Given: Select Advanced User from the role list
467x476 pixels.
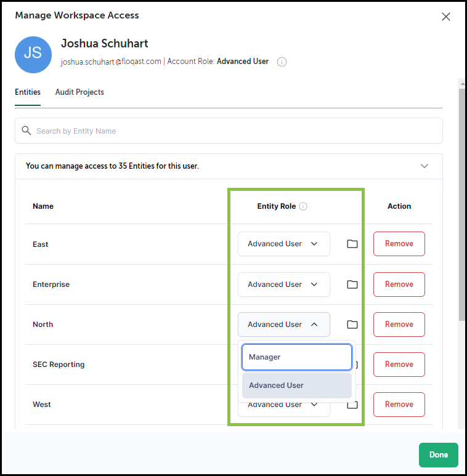Looking at the screenshot, I should (297, 385).
